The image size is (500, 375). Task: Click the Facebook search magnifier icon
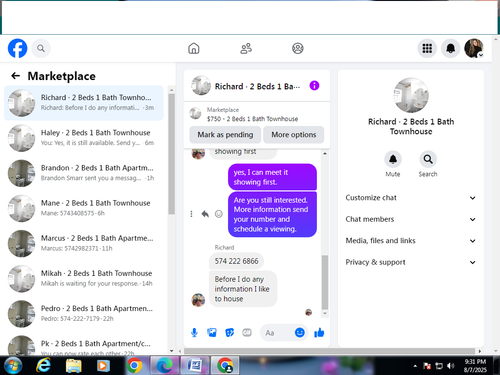pyautogui.click(x=41, y=48)
